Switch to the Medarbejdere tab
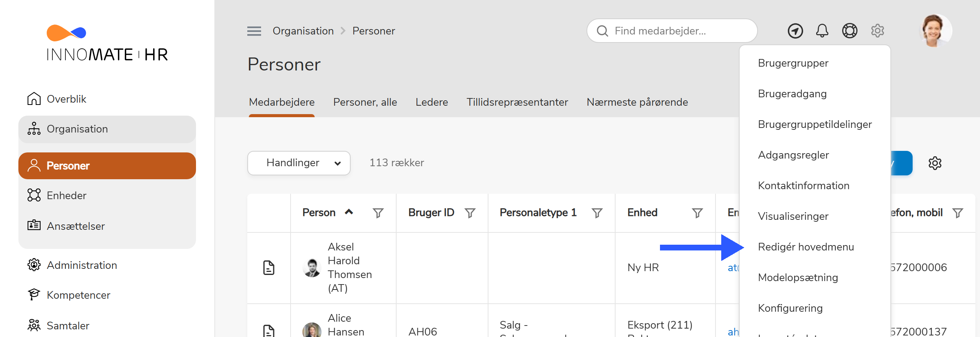 click(x=282, y=102)
